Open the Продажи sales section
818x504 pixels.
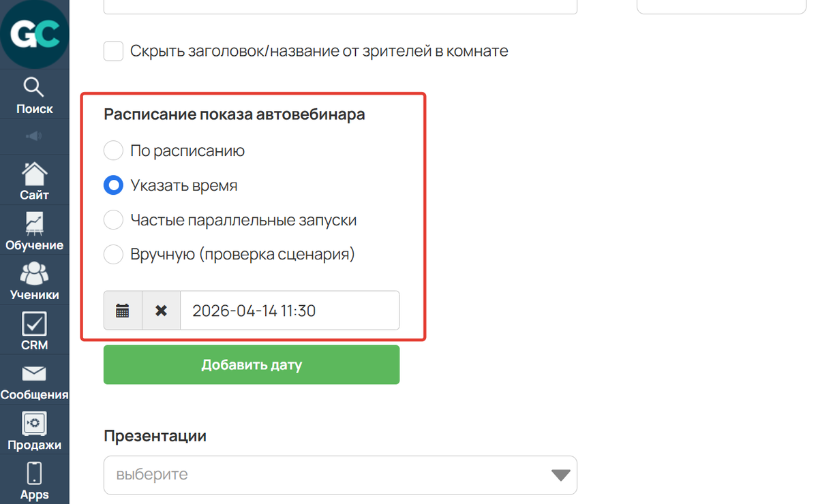pos(35,430)
